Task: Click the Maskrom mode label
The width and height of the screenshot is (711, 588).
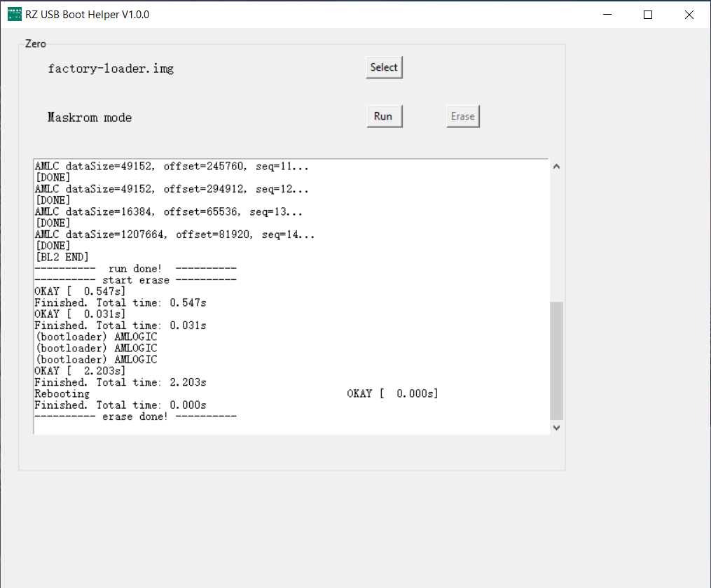Action: pos(89,117)
